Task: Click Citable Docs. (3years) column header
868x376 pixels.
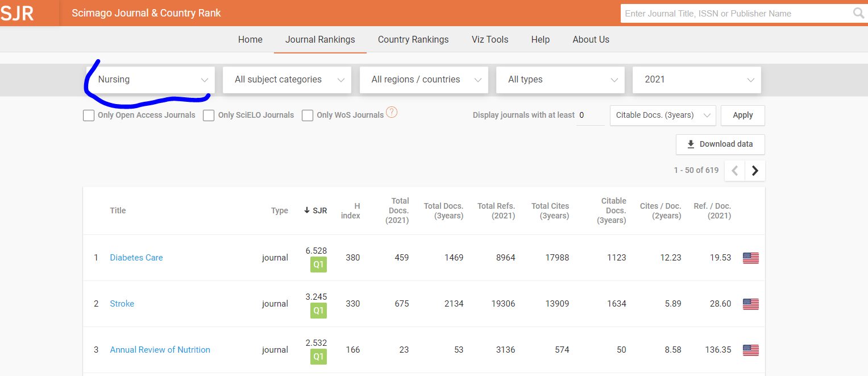Action: [612, 210]
